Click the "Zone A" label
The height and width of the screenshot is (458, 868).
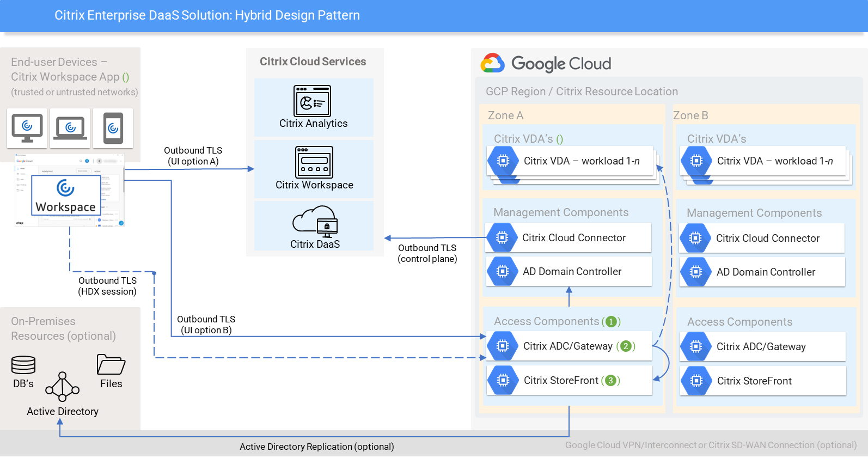tap(505, 115)
